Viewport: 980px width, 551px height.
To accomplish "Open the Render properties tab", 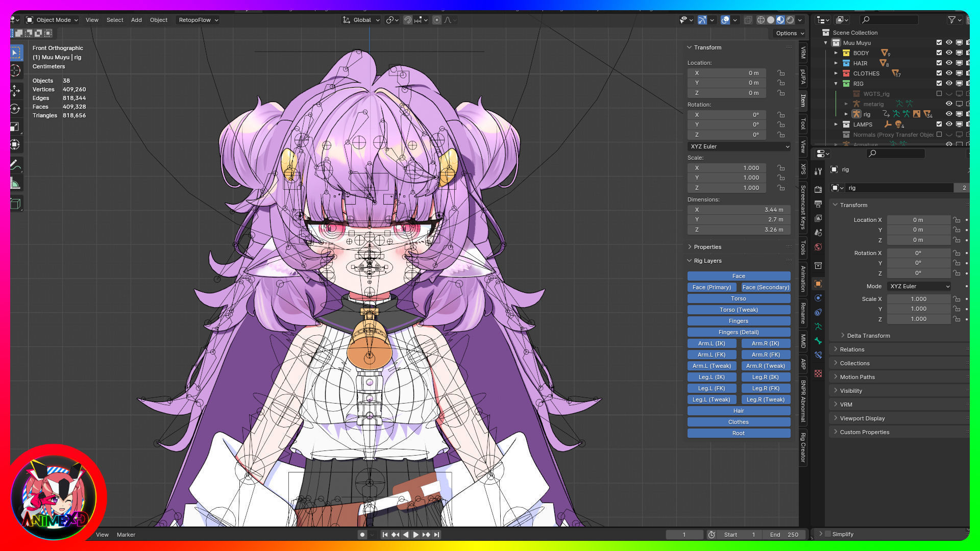I will (x=818, y=189).
